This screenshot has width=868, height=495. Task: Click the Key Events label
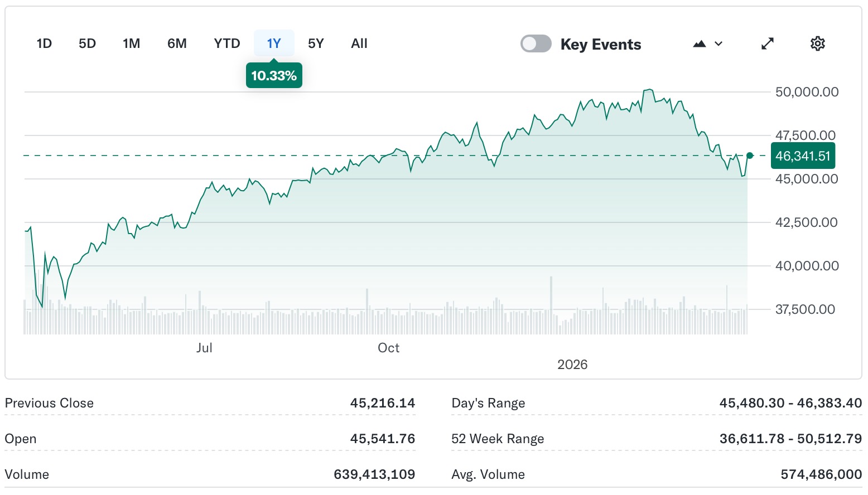[x=600, y=45]
